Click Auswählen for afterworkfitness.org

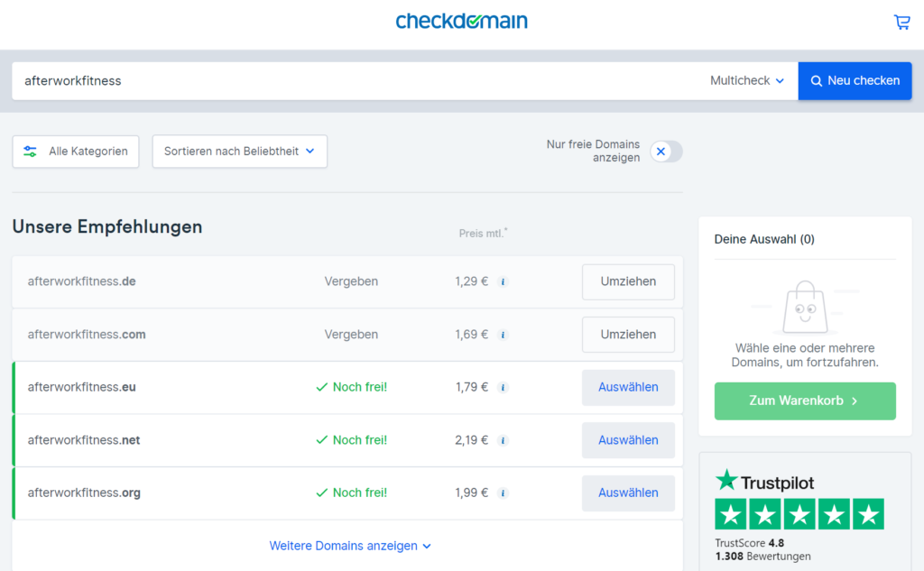coord(628,493)
